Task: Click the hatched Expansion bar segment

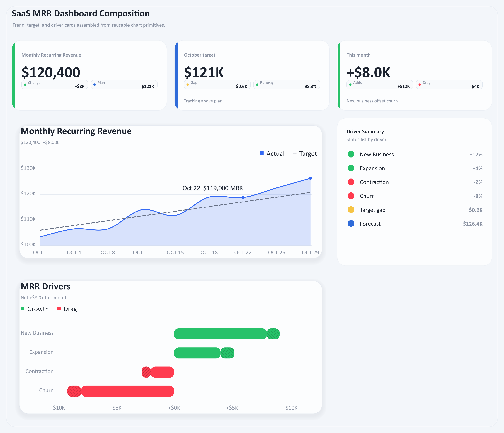Action: [x=227, y=353]
